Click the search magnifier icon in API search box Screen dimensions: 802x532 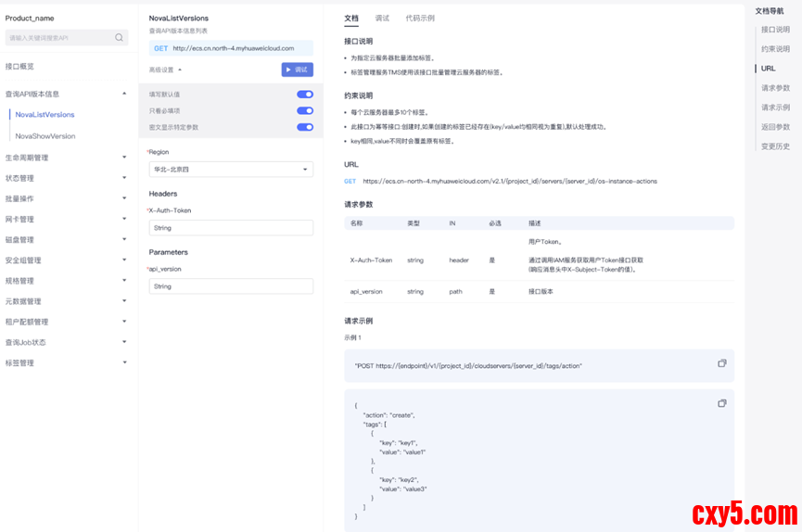pyautogui.click(x=120, y=38)
